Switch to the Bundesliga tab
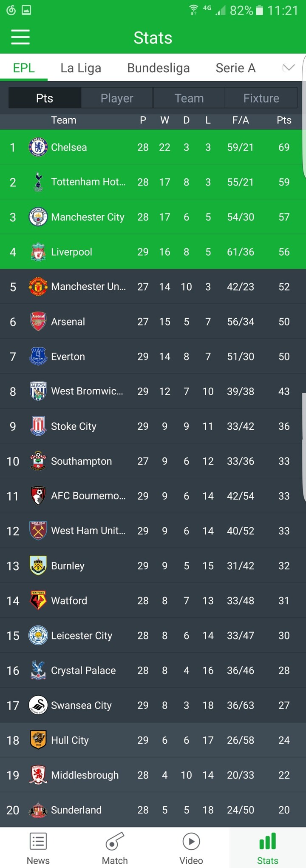The image size is (306, 868). tap(159, 68)
